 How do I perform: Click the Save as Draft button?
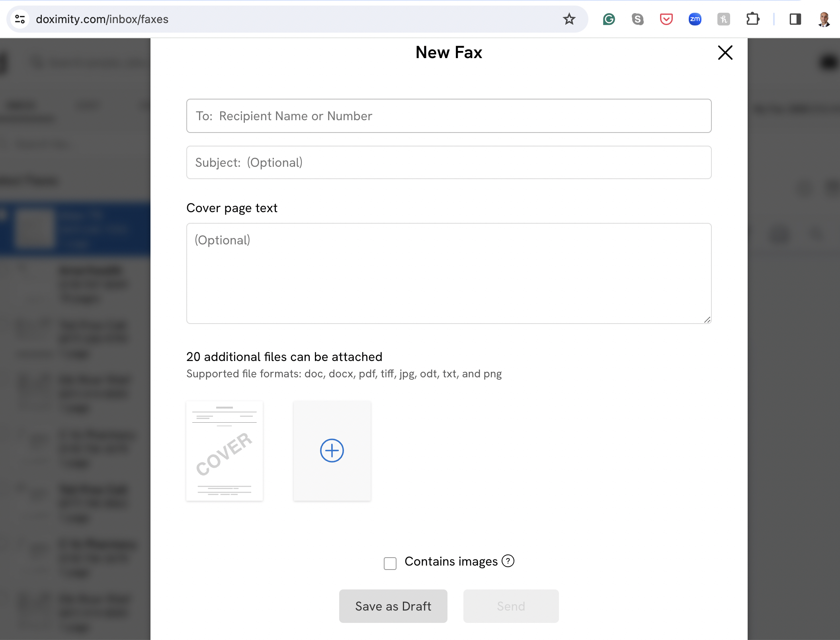393,606
